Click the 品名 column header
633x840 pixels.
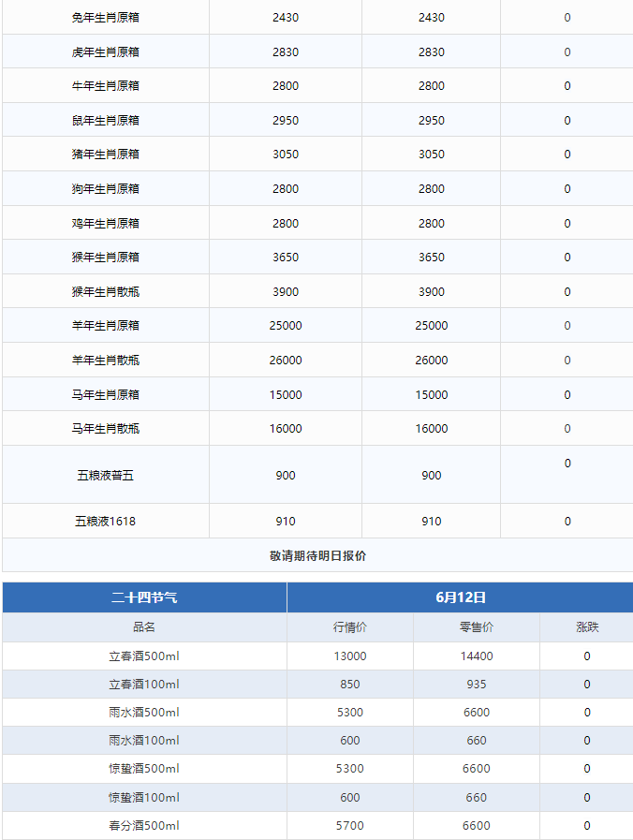pos(144,627)
